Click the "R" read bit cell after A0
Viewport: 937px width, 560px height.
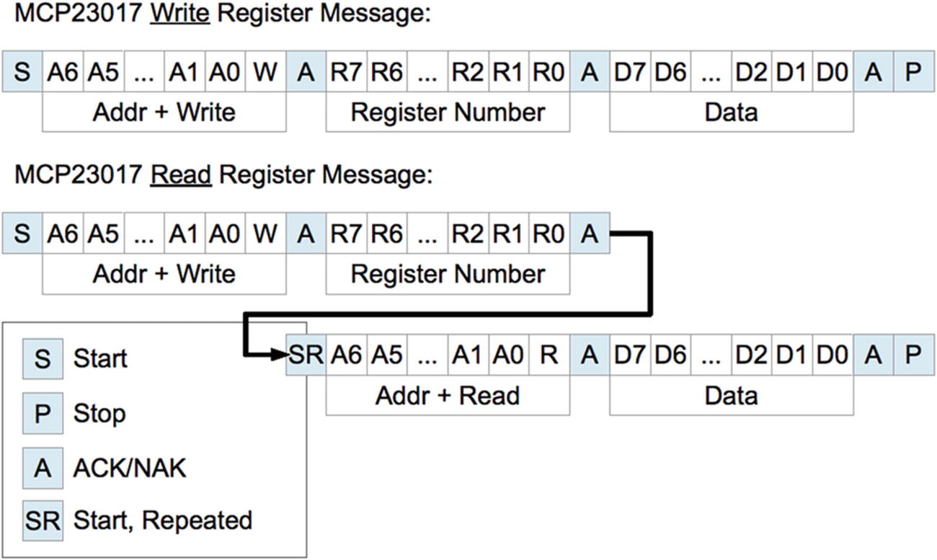(549, 355)
